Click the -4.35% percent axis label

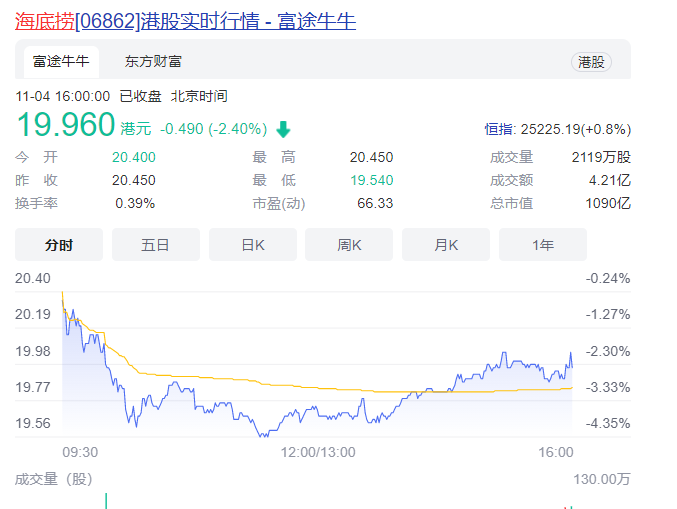coord(608,423)
